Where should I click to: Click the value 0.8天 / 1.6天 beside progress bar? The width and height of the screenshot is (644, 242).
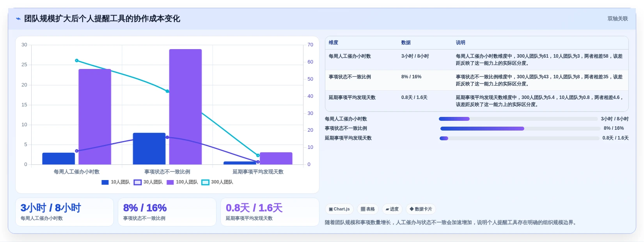pyautogui.click(x=616, y=138)
